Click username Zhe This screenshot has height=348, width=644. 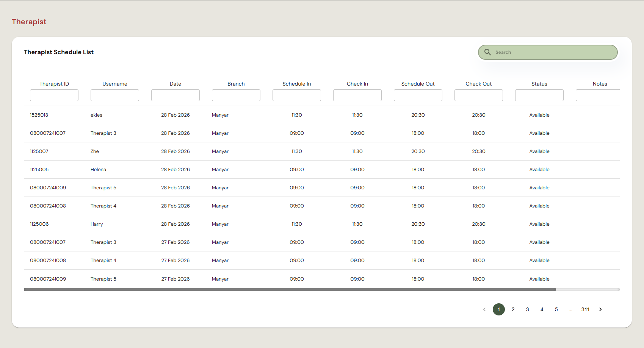[95, 151]
